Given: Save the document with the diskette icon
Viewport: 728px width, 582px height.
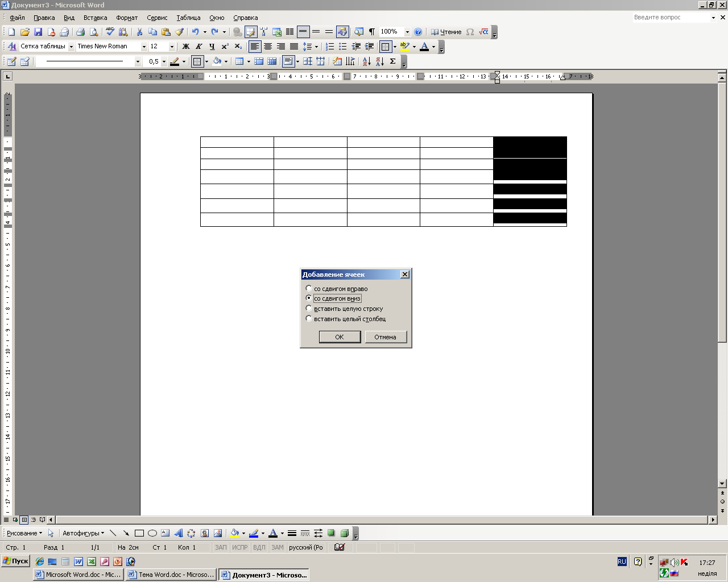Looking at the screenshot, I should pyautogui.click(x=38, y=32).
